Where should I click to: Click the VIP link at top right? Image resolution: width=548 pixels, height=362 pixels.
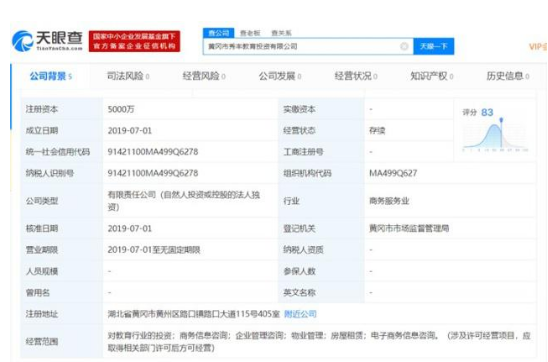538,46
